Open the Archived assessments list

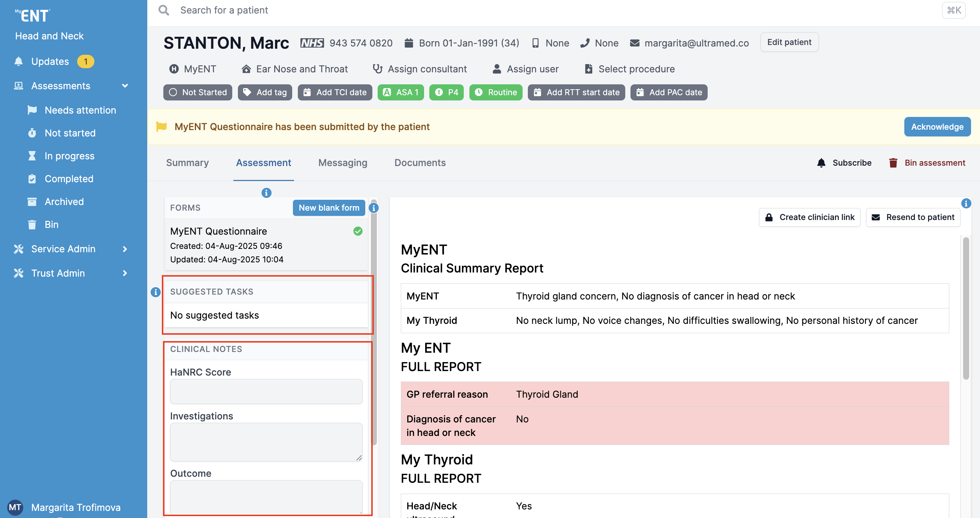[64, 202]
